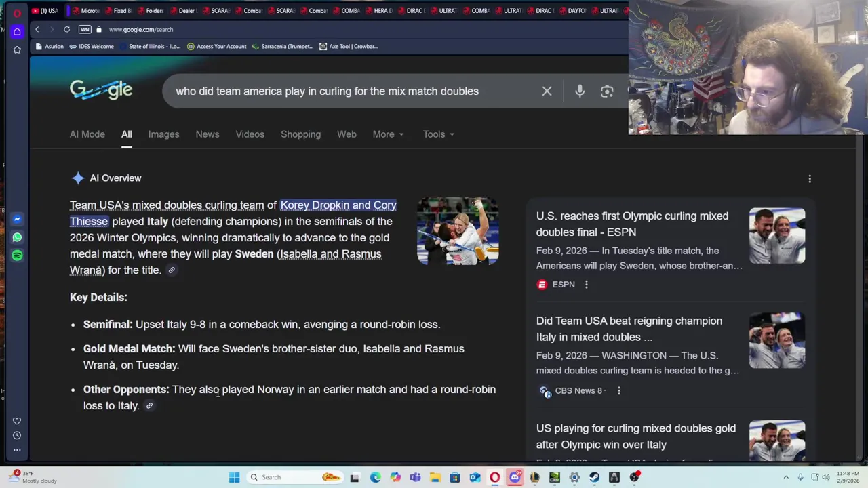The height and width of the screenshot is (488, 868).
Task: Open Opera speed dial home
Action: click(x=17, y=31)
